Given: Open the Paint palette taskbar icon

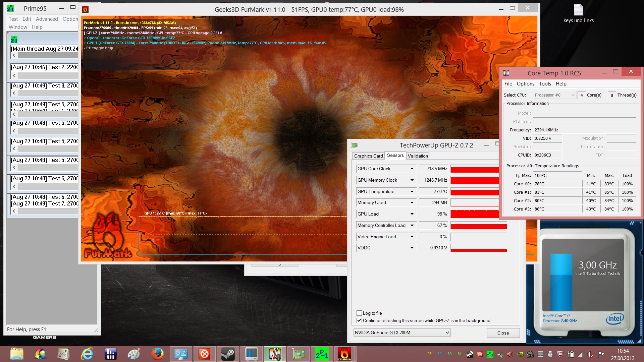Looking at the screenshot, I should [134, 354].
